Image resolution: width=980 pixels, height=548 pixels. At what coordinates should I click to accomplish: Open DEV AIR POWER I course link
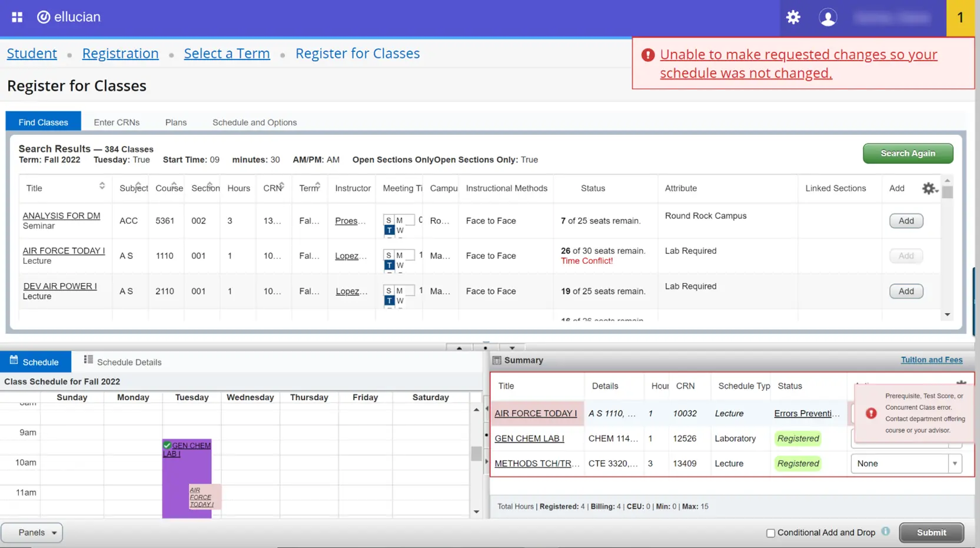click(x=60, y=286)
